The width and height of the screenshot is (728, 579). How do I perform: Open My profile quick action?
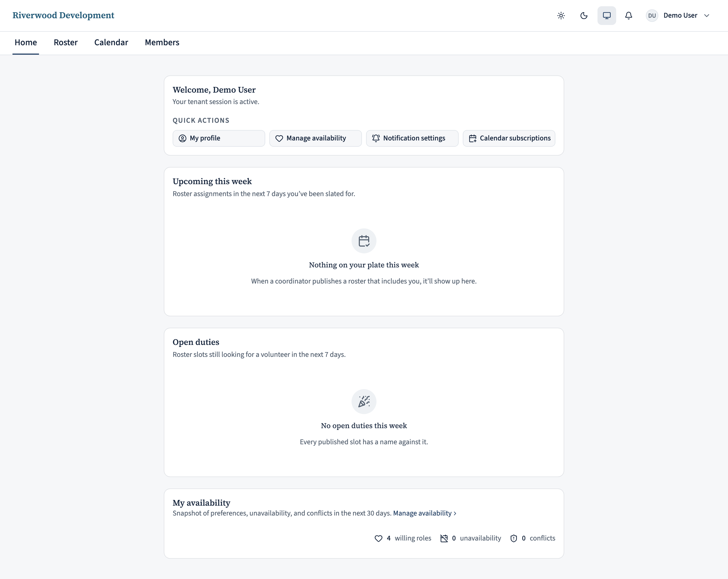coord(219,138)
